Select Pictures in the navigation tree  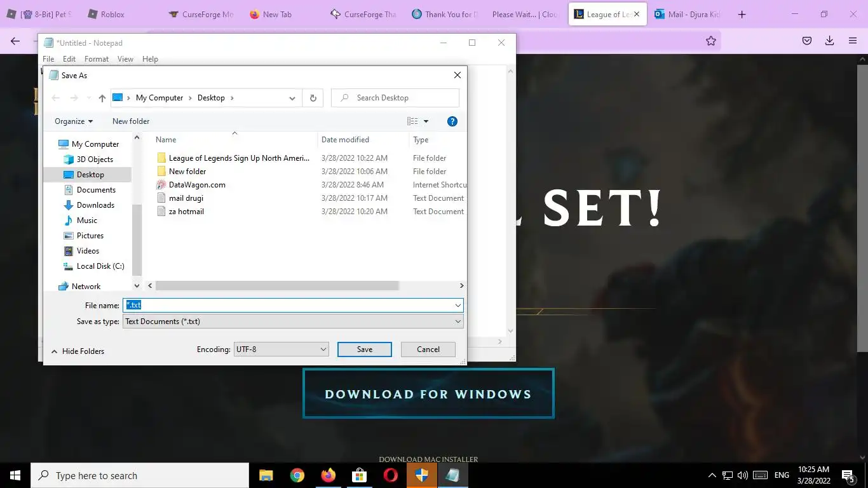[90, 236]
